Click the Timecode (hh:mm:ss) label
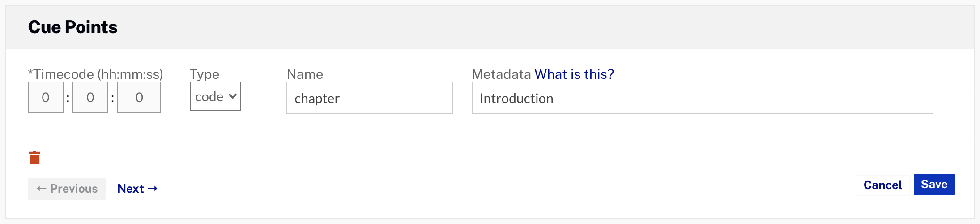The height and width of the screenshot is (224, 980). [95, 74]
